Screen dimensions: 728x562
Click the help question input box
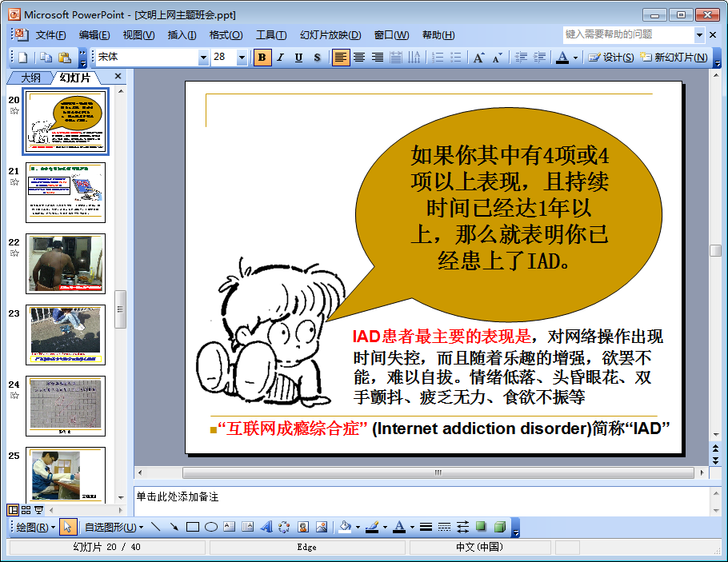pyautogui.click(x=628, y=34)
